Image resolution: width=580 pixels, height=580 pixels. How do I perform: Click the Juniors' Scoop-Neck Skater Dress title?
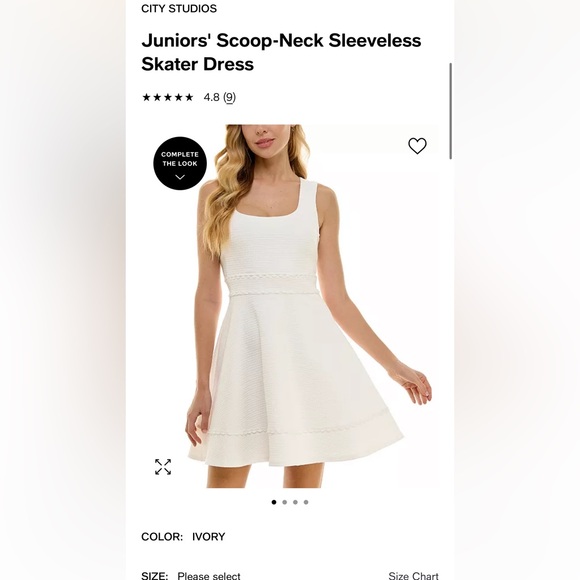pos(281,52)
